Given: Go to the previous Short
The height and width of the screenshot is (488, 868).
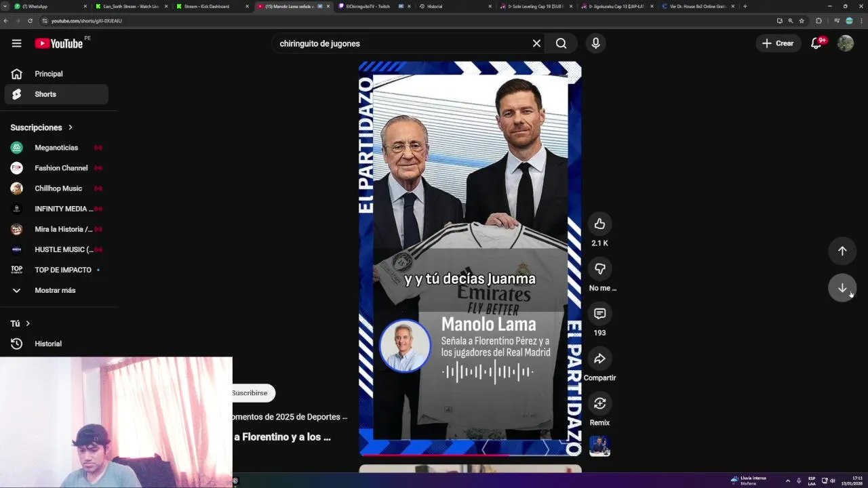Looking at the screenshot, I should click(x=842, y=251).
